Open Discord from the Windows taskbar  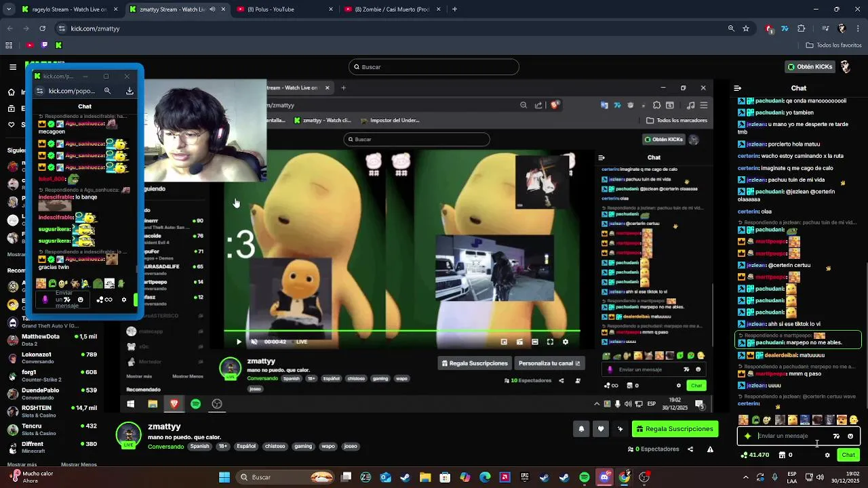[x=604, y=477]
